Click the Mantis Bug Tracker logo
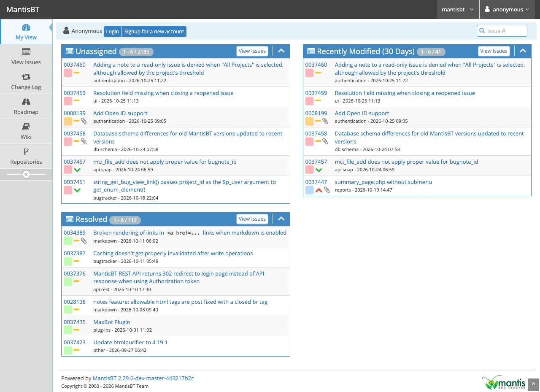 tap(504, 383)
